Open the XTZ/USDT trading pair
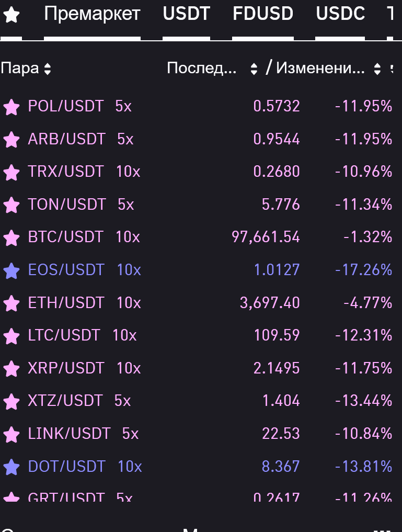Image resolution: width=402 pixels, height=532 pixels. point(65,401)
